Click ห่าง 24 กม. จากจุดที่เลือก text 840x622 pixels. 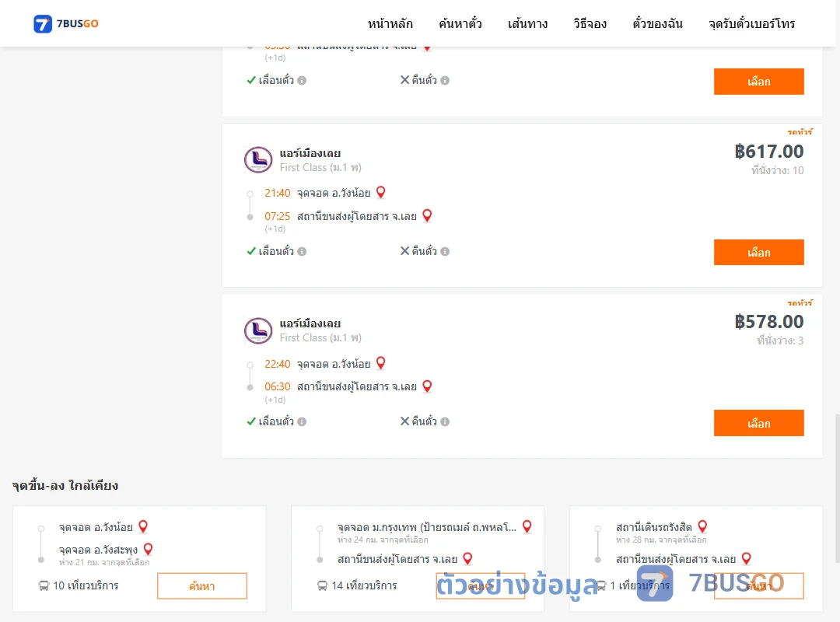pos(383,540)
